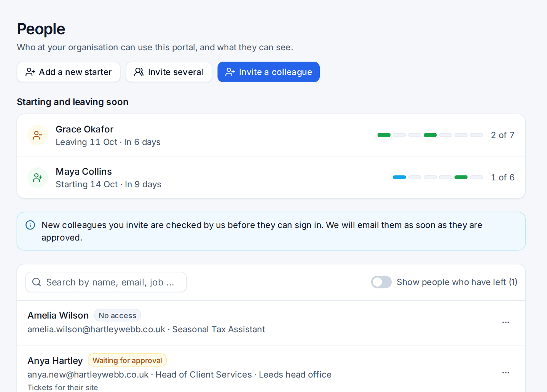Click Grace Okafor's leaving person icon
The image size is (547, 392).
tap(38, 135)
